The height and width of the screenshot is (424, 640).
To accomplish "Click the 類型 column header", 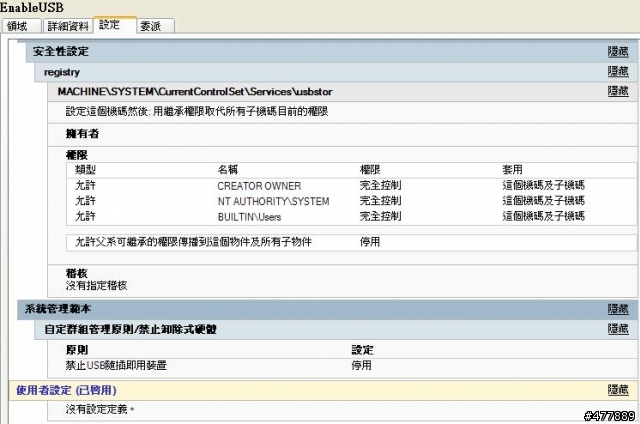I will [x=85, y=170].
